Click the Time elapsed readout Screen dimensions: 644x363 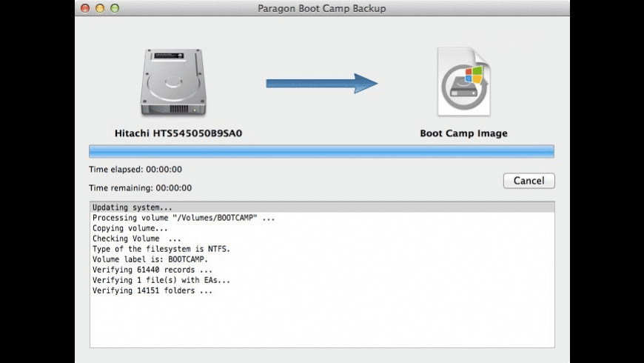coord(135,170)
